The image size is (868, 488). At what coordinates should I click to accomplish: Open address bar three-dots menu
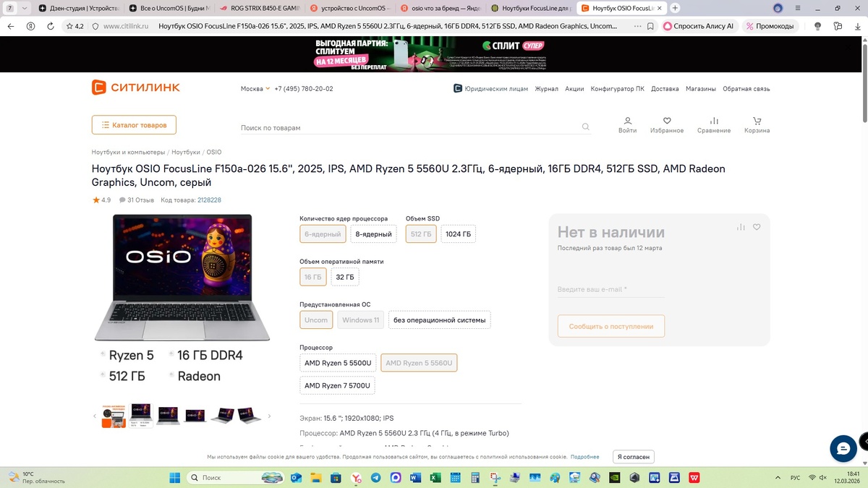(637, 26)
